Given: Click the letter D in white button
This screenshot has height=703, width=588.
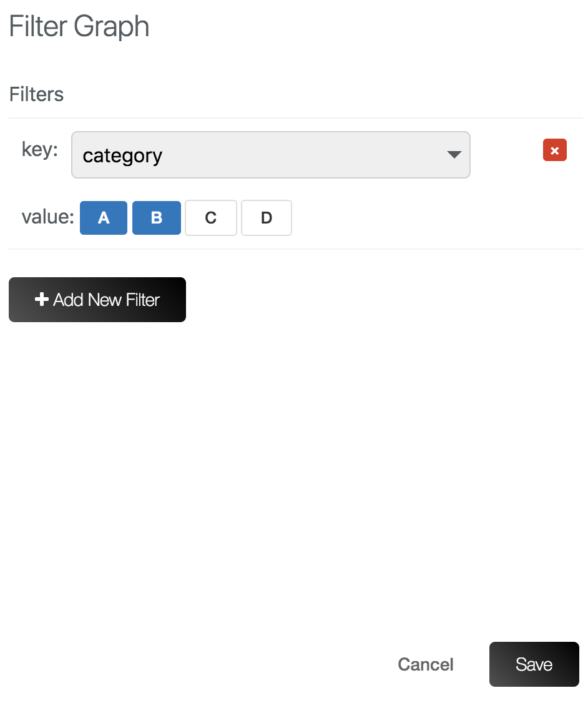Looking at the screenshot, I should point(267,218).
